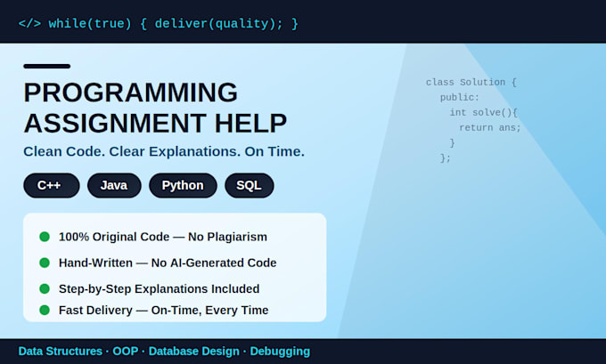This screenshot has height=364, width=606.
Task: Click the 'class Solution {' code line
Action: tap(471, 82)
